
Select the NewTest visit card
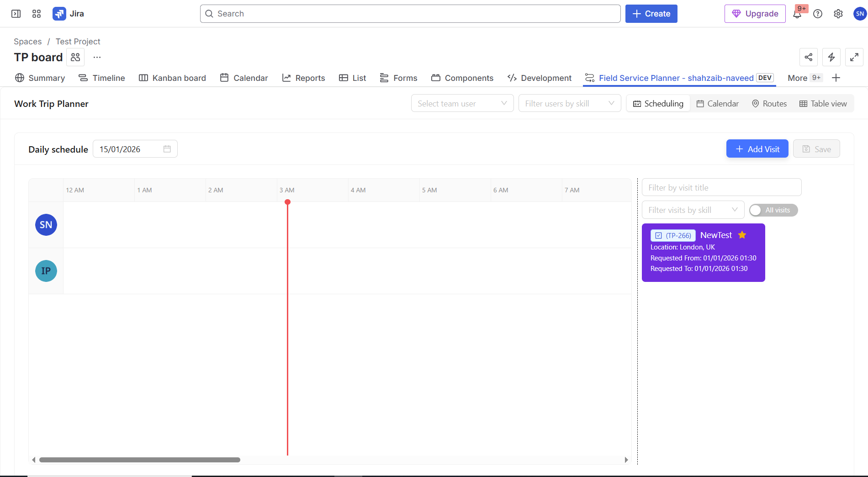point(703,253)
